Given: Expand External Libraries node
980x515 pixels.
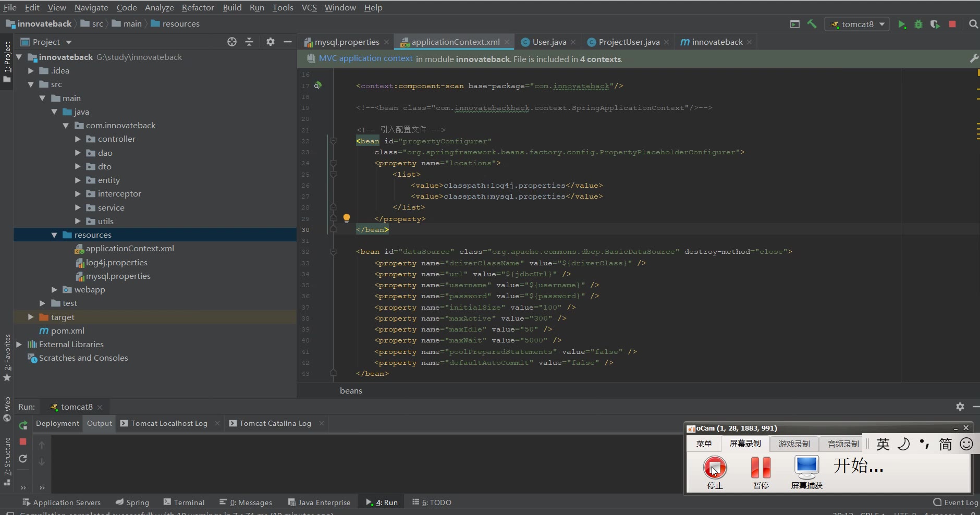Looking at the screenshot, I should pos(19,344).
